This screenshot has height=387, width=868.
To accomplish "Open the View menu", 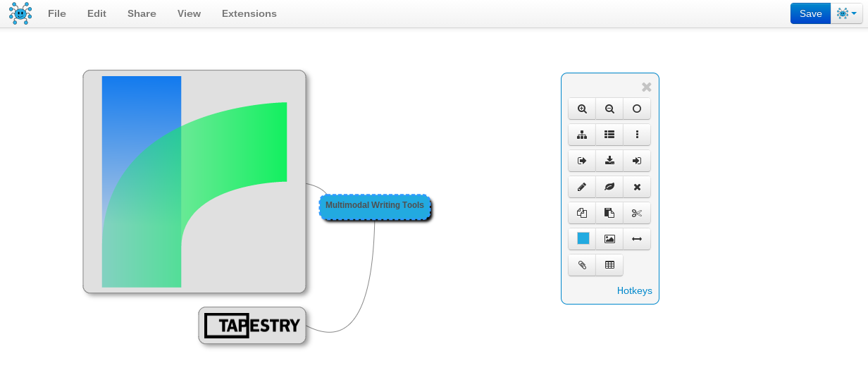I will pos(189,13).
